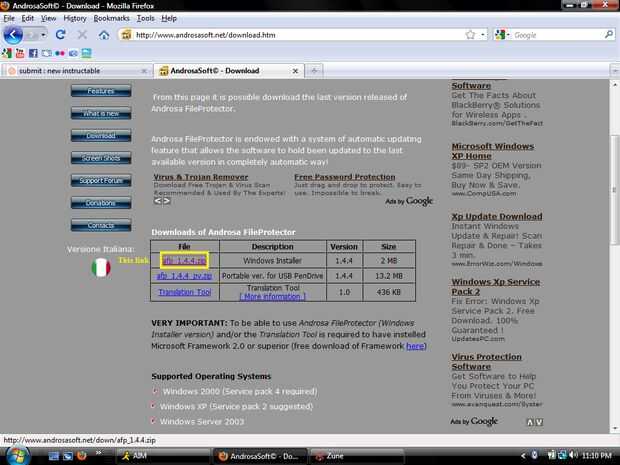Close the 'submit : new instructable' tab
This screenshot has width=620, height=465.
click(x=144, y=71)
